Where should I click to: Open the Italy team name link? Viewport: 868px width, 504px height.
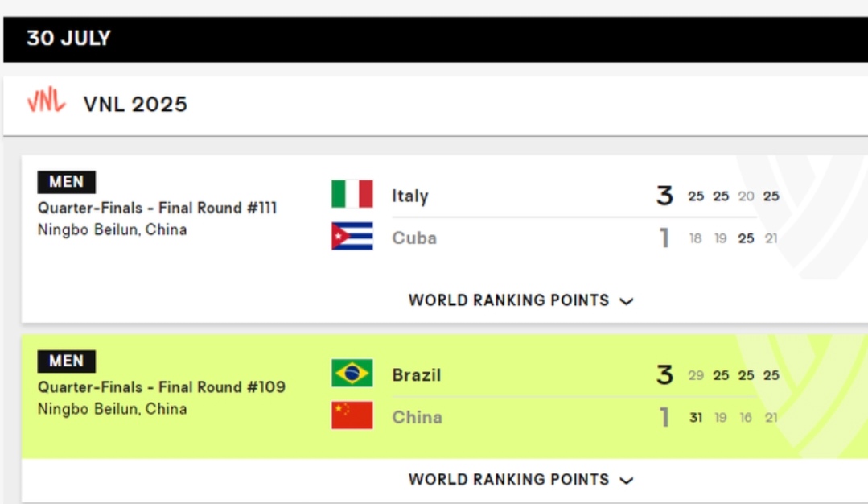(410, 196)
